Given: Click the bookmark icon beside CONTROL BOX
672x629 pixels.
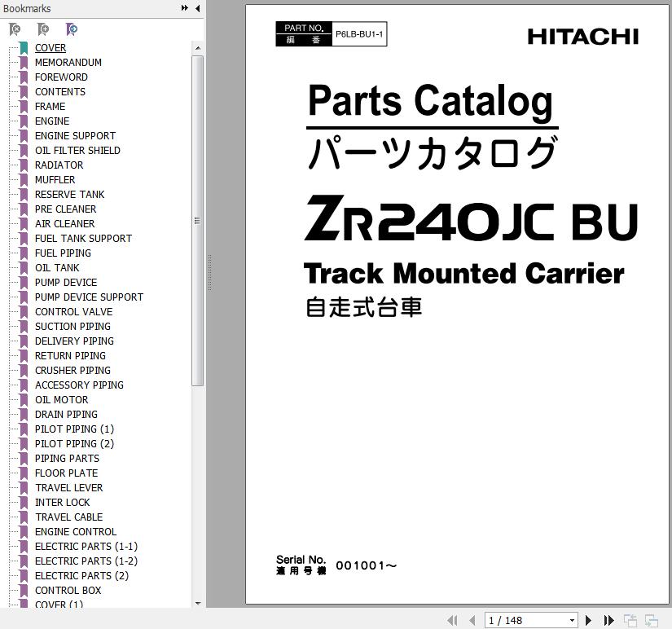Looking at the screenshot, I should (24, 591).
